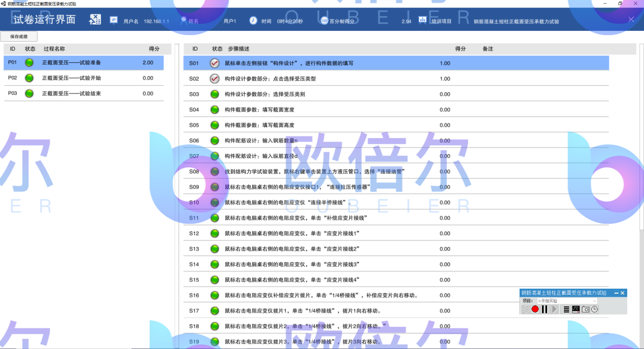
Task: Click the user name value 用户1 in the header
Action: tap(230, 21)
